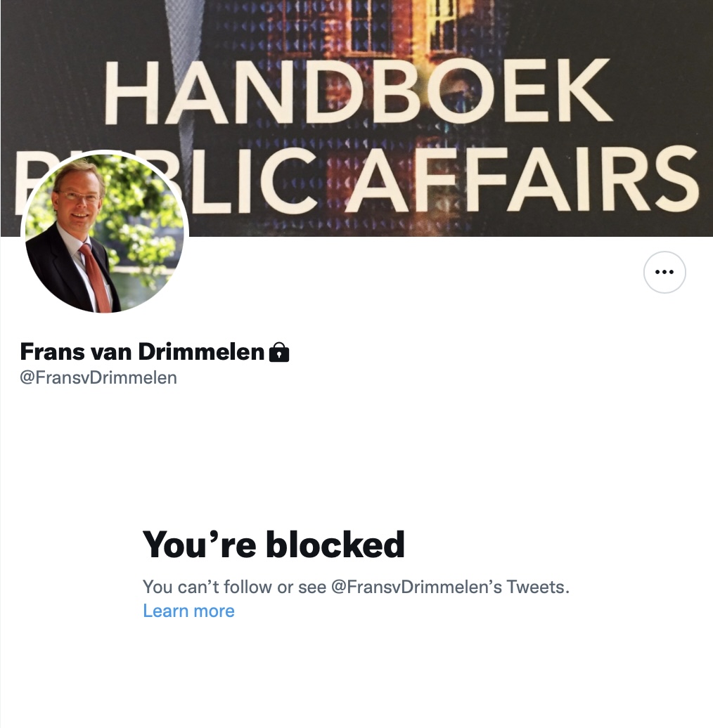
Task: Select the display name Frans van Drimmelen
Action: [142, 351]
